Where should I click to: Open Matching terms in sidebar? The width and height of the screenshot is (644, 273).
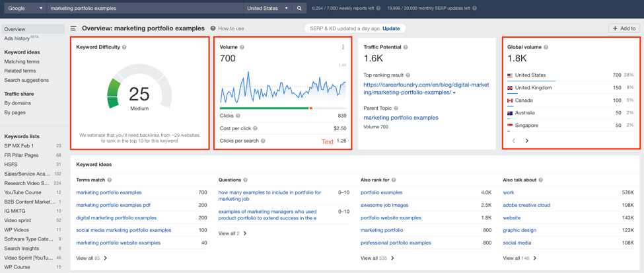[x=22, y=61]
